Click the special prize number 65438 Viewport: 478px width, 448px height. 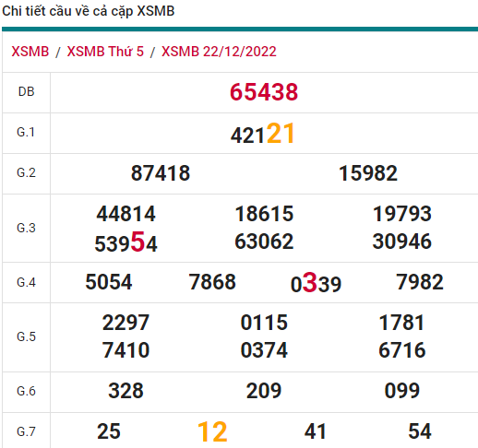[x=264, y=92]
